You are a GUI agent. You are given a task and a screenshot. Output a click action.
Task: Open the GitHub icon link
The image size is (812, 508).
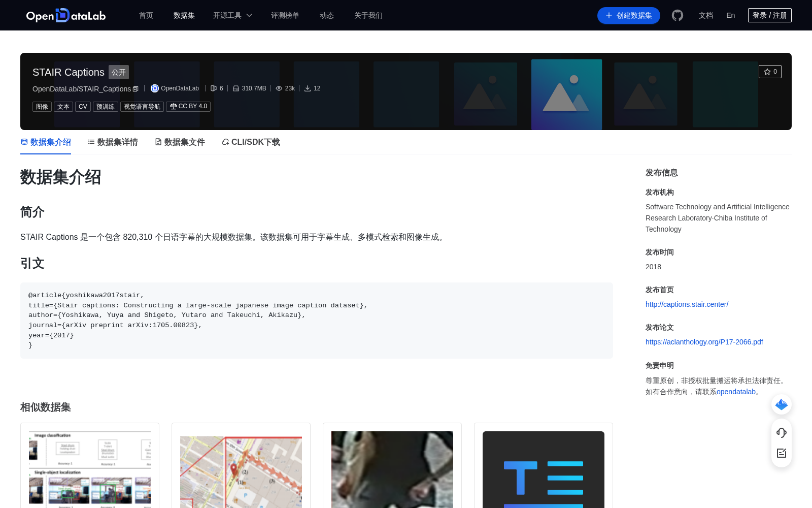pyautogui.click(x=678, y=15)
